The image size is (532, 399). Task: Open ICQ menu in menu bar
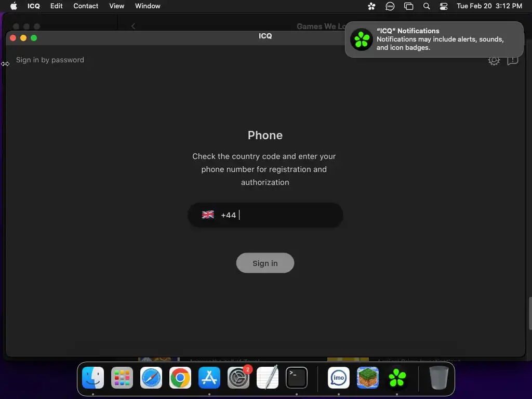pos(34,6)
